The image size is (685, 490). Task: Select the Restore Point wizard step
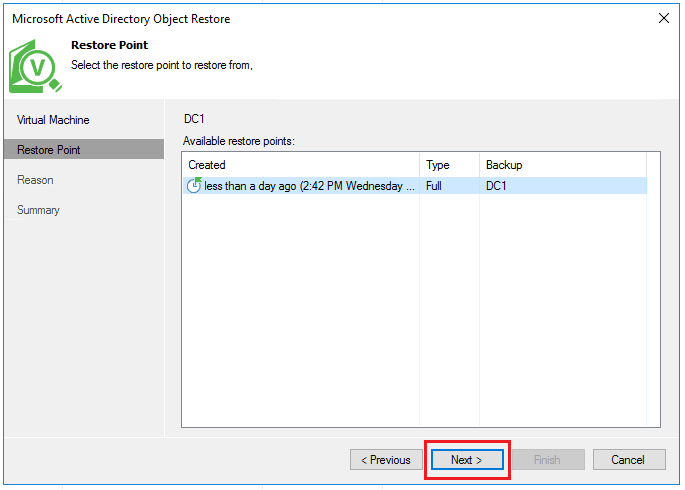point(49,150)
